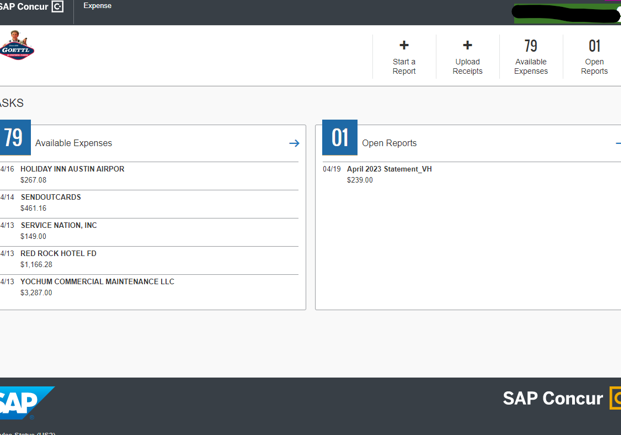
Task: Click the plus icon for Start a Report
Action: click(404, 45)
